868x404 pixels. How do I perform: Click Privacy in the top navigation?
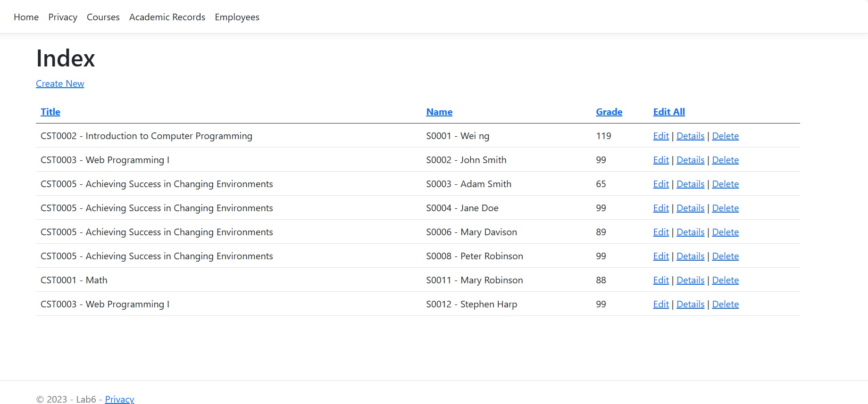63,17
